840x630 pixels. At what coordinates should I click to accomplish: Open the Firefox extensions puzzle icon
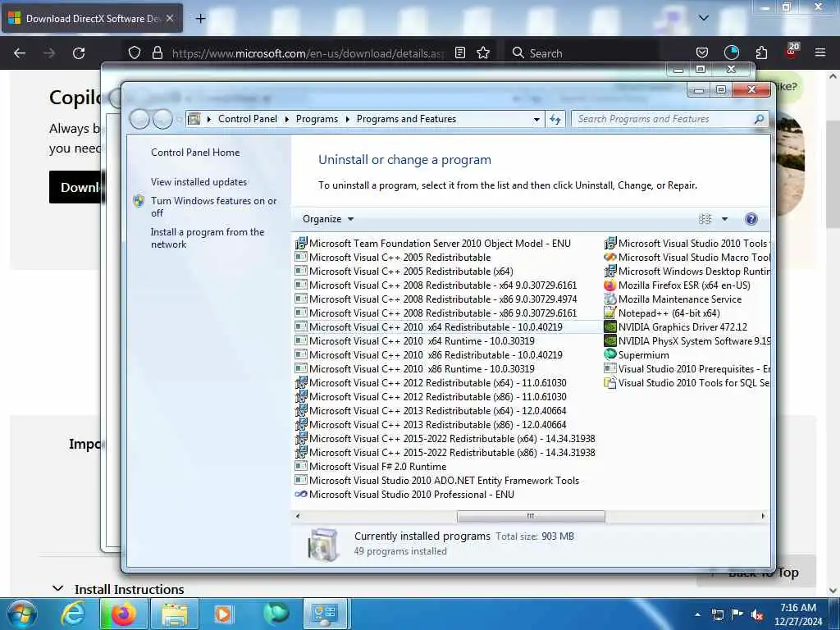point(761,52)
